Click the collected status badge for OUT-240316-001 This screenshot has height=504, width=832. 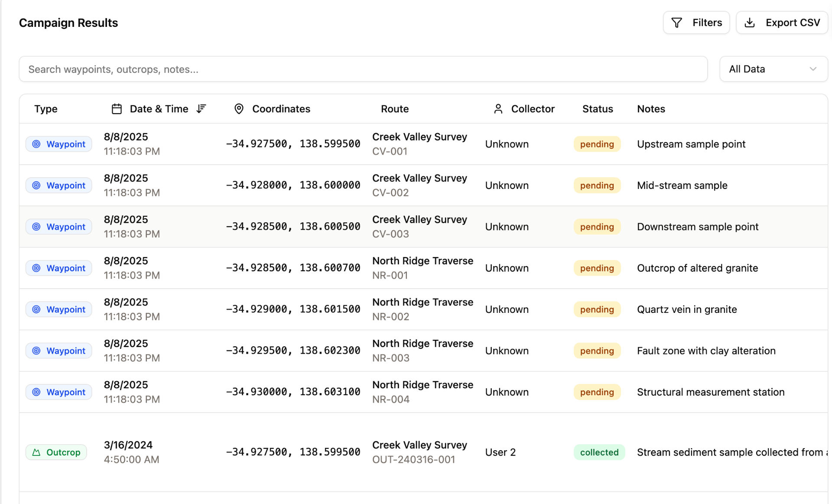(599, 452)
